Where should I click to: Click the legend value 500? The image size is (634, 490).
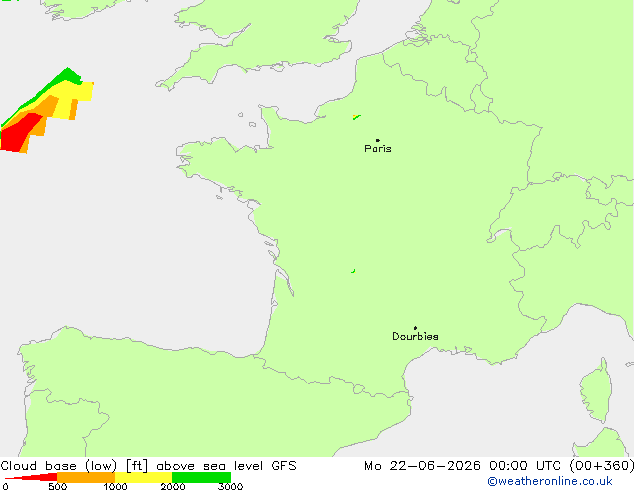[57, 486]
